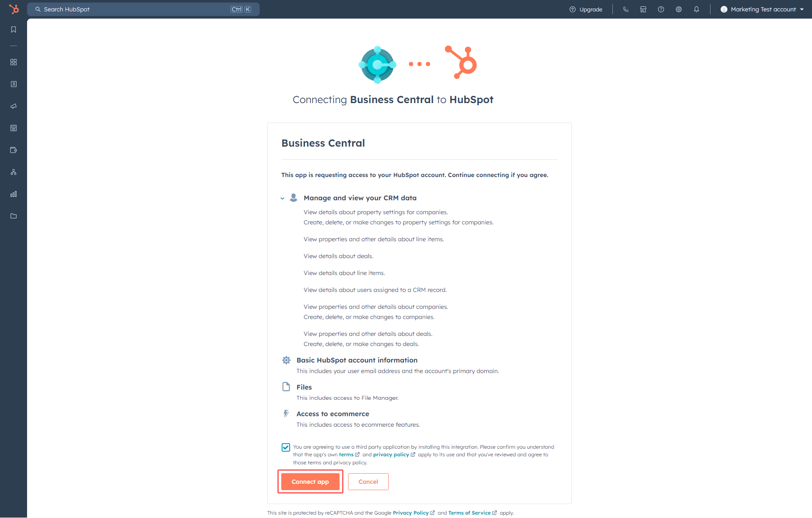This screenshot has width=812, height=518.
Task: Click the Google Privacy Policy link at bottom
Action: 412,512
